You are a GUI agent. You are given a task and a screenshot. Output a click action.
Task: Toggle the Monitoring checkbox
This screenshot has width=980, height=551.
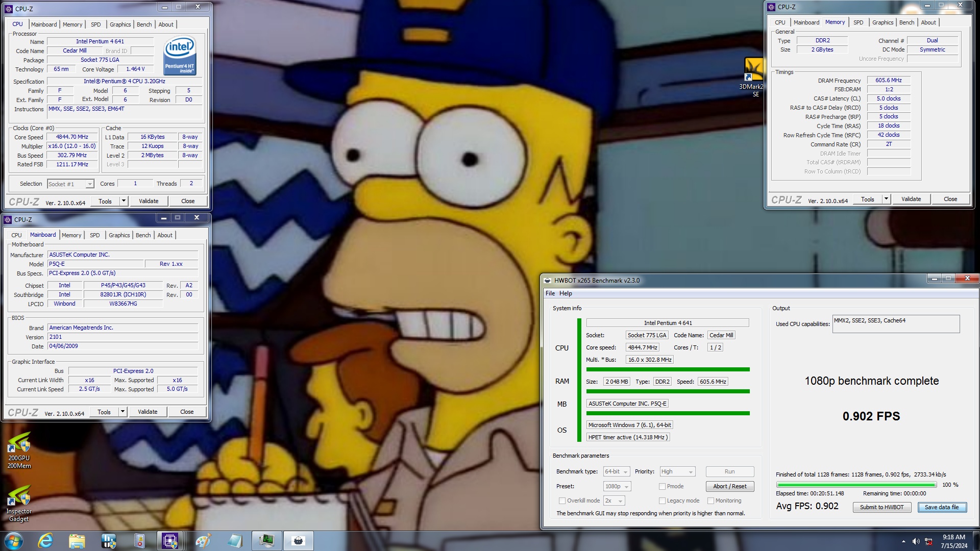point(710,500)
